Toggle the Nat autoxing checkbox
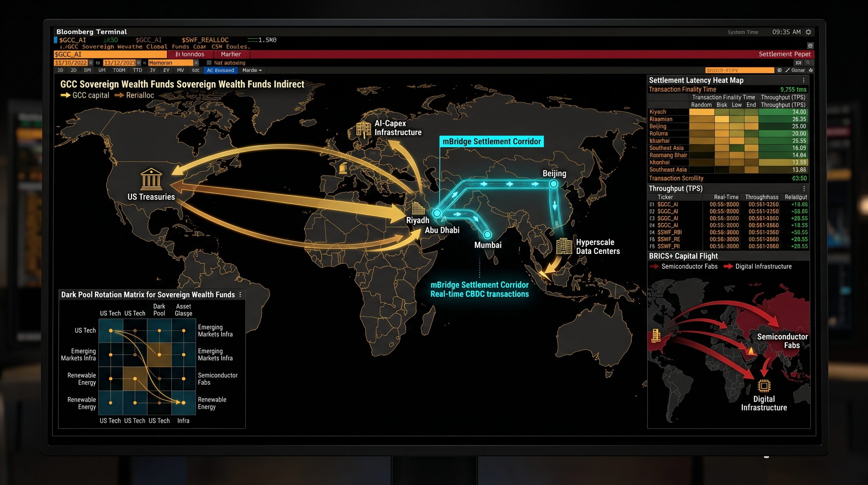 click(x=209, y=63)
